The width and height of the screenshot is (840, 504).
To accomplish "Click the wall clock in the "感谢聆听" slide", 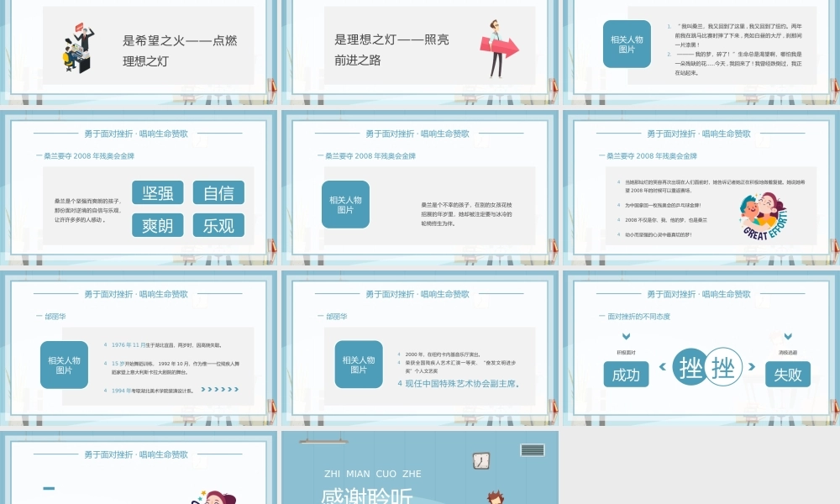I will (481, 460).
